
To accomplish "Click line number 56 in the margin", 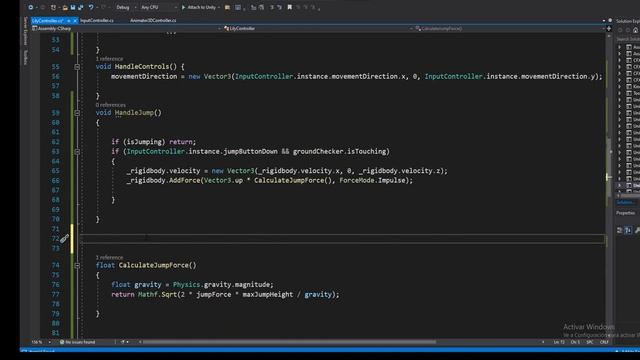I will [56, 76].
